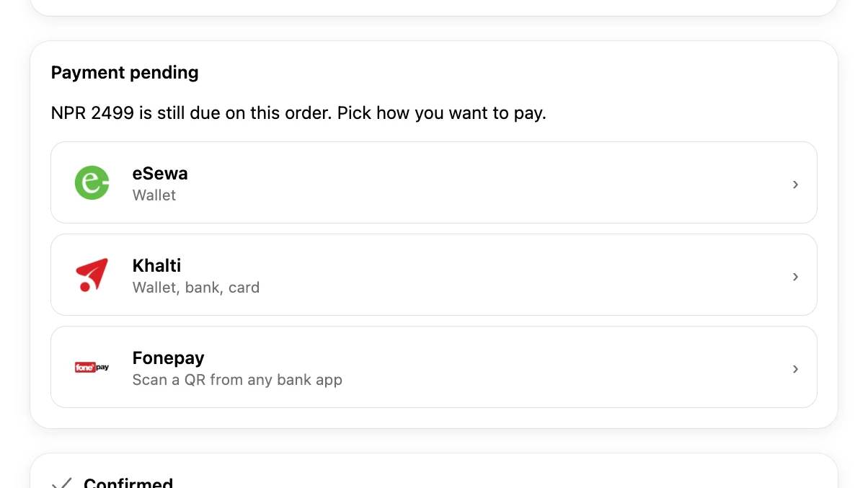Open Fonepay using its right chevron
The width and height of the screenshot is (868, 488).
point(795,369)
